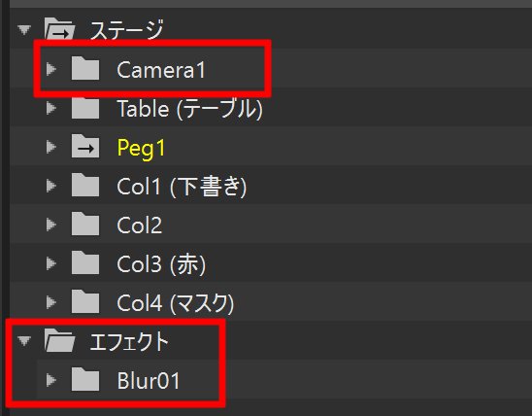The image size is (532, 416).
Task: Select Col4 (マスク) entry
Action: pos(176,303)
